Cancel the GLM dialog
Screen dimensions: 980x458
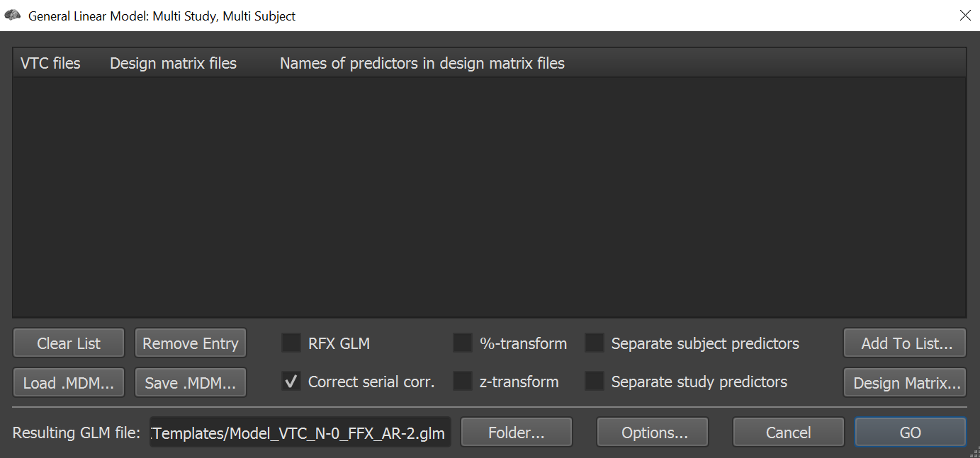pyautogui.click(x=789, y=433)
